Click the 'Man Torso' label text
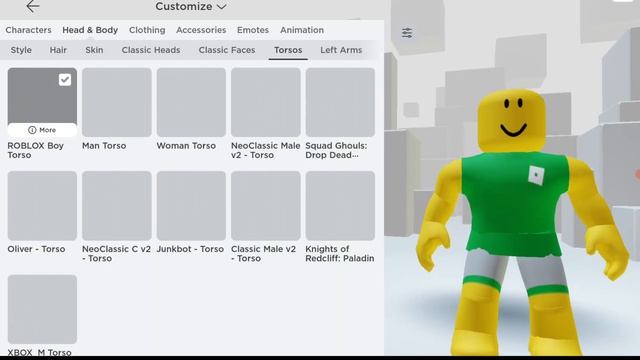 tap(104, 146)
